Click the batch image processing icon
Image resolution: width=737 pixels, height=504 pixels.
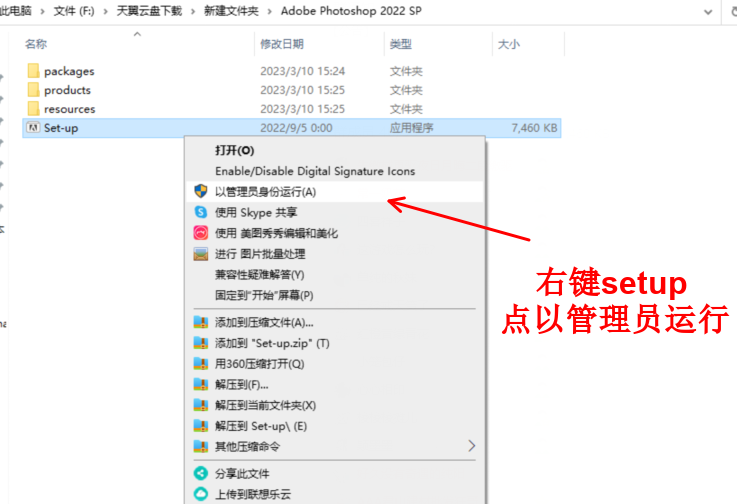pos(200,254)
